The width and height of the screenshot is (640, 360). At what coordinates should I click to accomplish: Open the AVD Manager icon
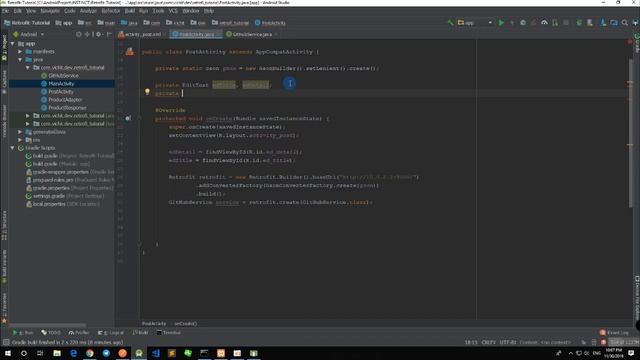pos(590,23)
